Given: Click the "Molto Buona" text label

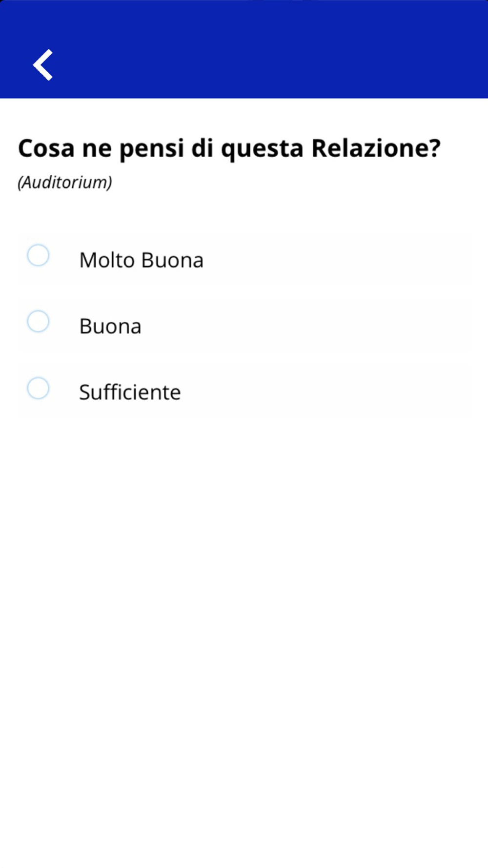Looking at the screenshot, I should 141,260.
